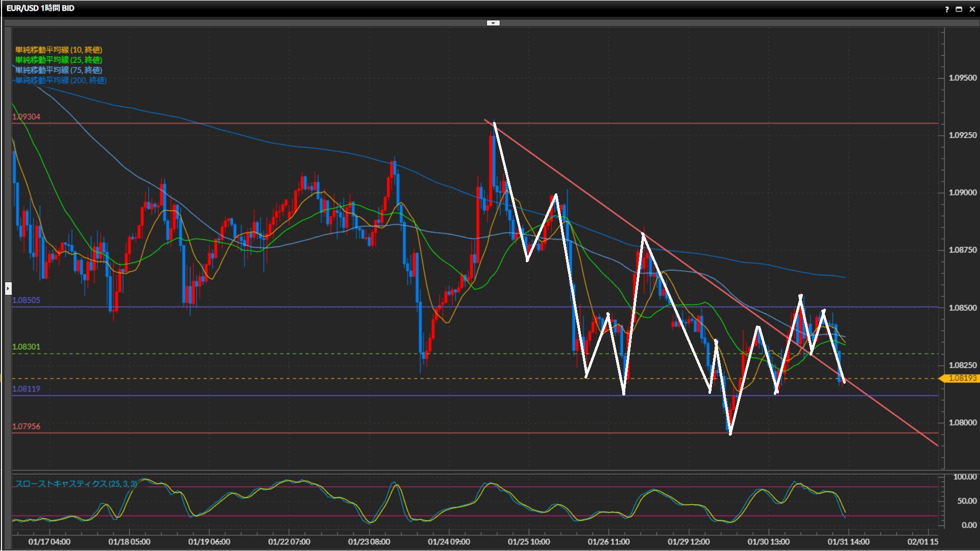Viewport: 980px width, 551px height.
Task: Select the 200-period moving average label
Action: (60, 80)
